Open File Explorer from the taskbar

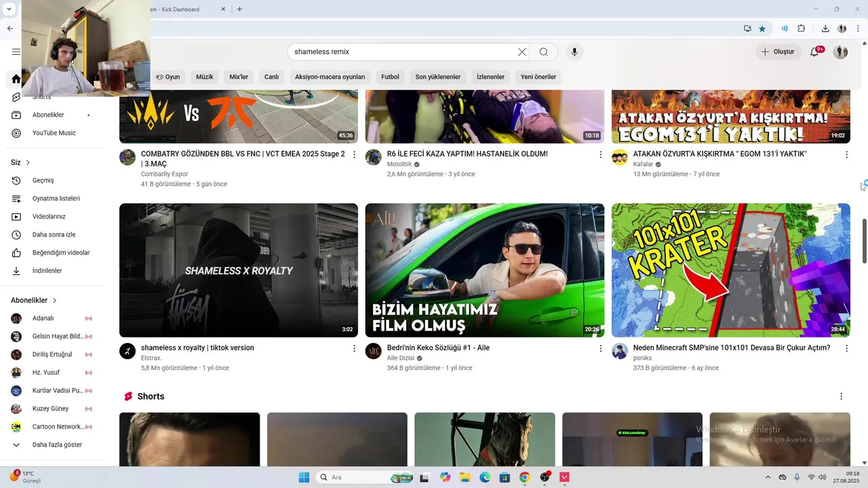tap(465, 477)
